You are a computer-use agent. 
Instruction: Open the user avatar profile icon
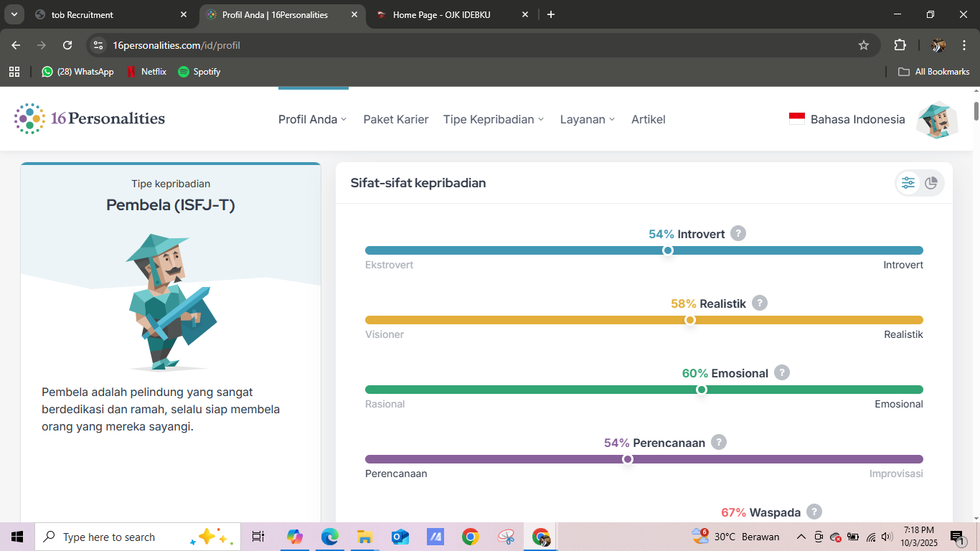click(938, 120)
